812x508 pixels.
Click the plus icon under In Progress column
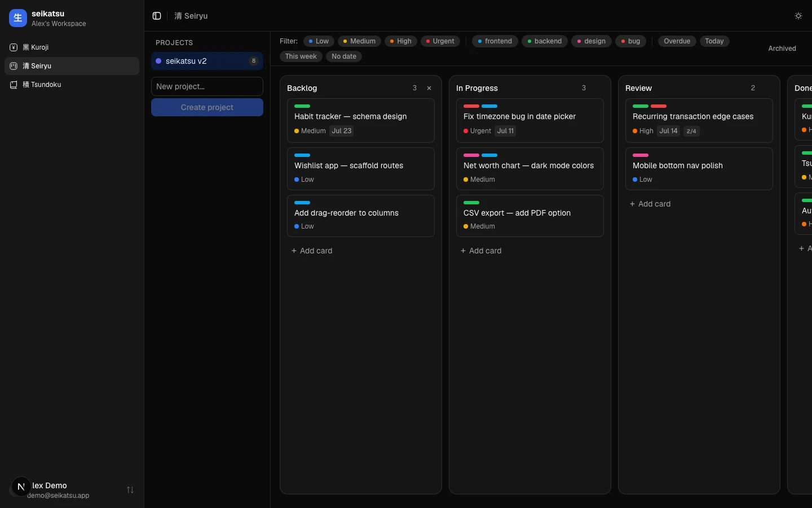(463, 251)
